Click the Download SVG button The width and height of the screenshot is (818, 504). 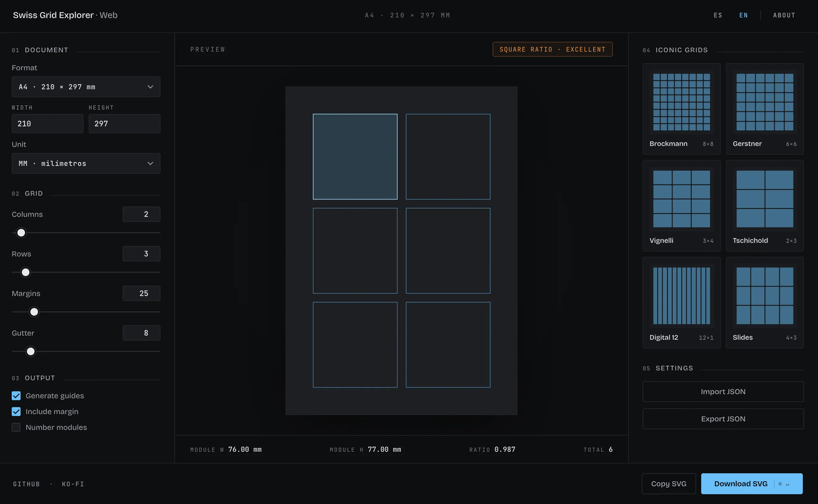point(752,484)
